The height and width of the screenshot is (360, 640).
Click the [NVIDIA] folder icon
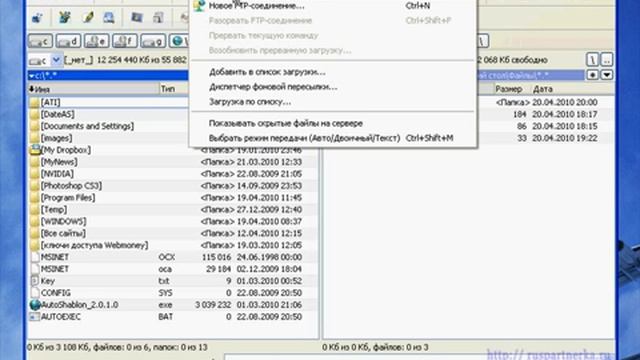(35, 174)
